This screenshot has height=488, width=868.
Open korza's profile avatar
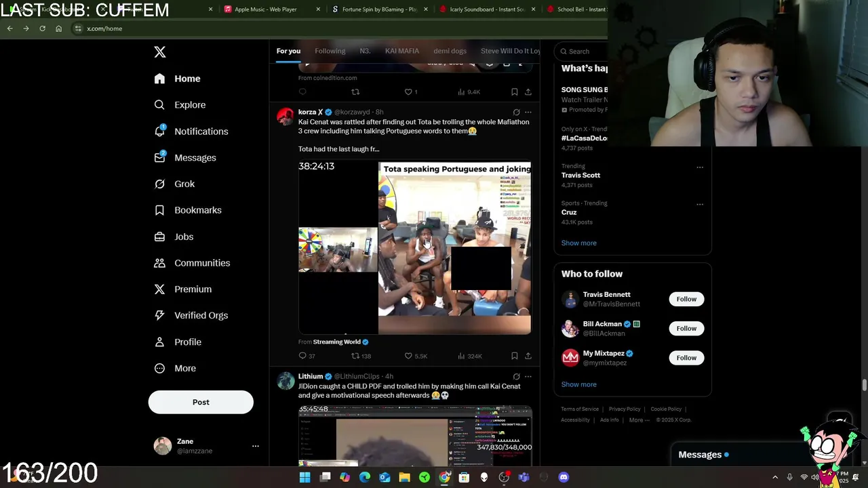click(285, 117)
